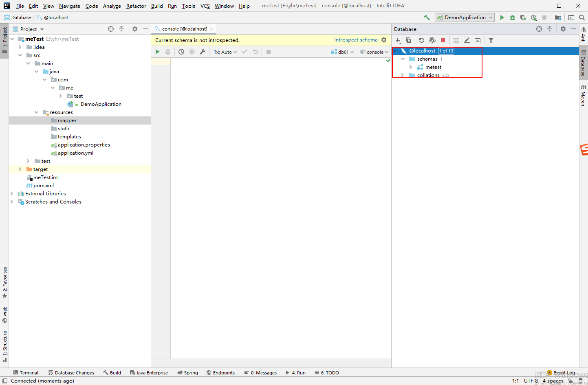Open the Refactor menu
Viewport: 588px width, 385px height.
[x=136, y=6]
